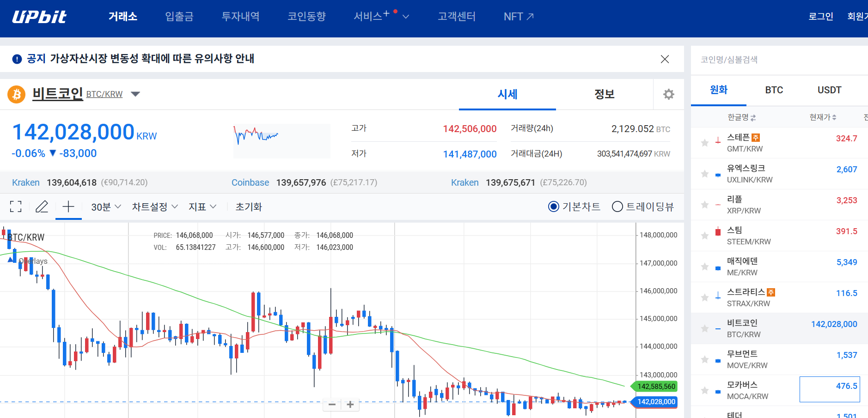Open settings gear icon

tap(669, 94)
